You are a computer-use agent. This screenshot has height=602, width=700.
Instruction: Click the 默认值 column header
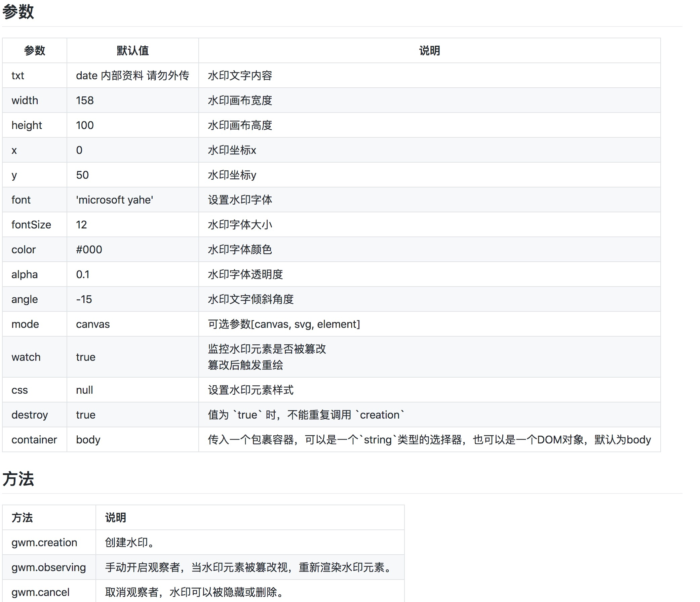[x=132, y=50]
